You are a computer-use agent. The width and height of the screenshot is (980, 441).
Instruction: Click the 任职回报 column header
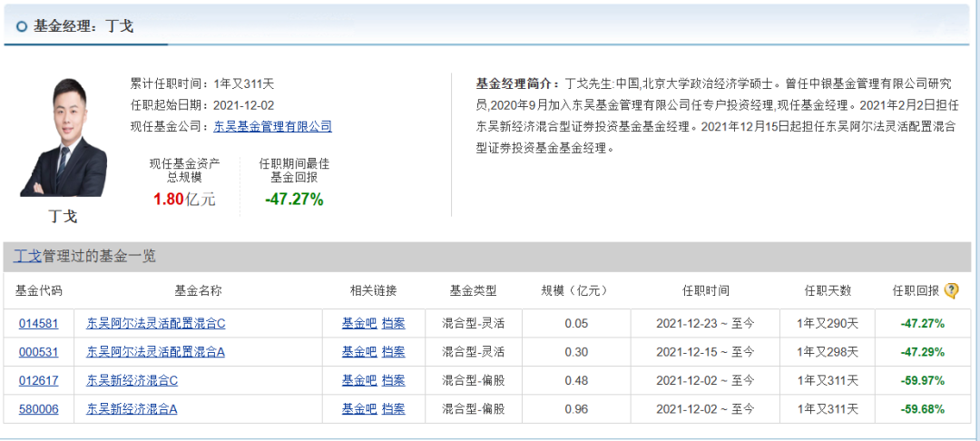click(x=915, y=290)
